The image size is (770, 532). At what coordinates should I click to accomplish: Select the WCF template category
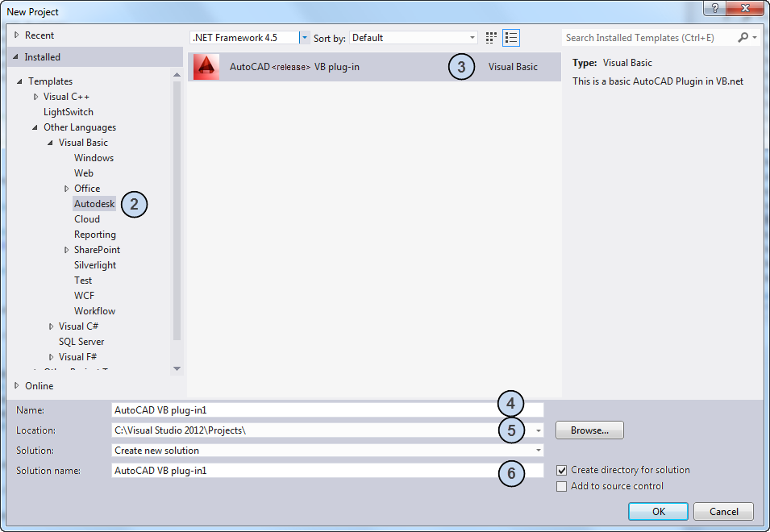[84, 296]
